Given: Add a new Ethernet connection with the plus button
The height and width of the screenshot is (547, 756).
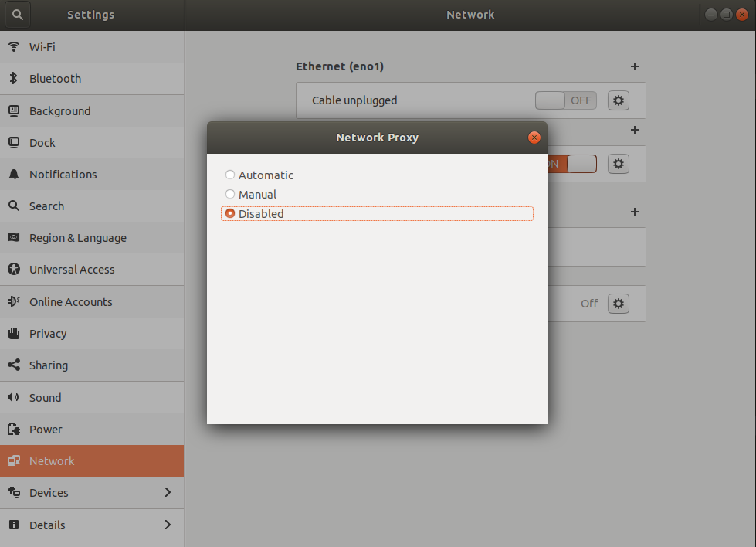Looking at the screenshot, I should coord(634,66).
